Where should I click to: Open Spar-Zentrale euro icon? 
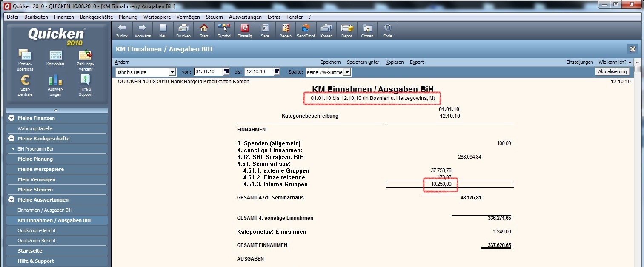pos(26,85)
